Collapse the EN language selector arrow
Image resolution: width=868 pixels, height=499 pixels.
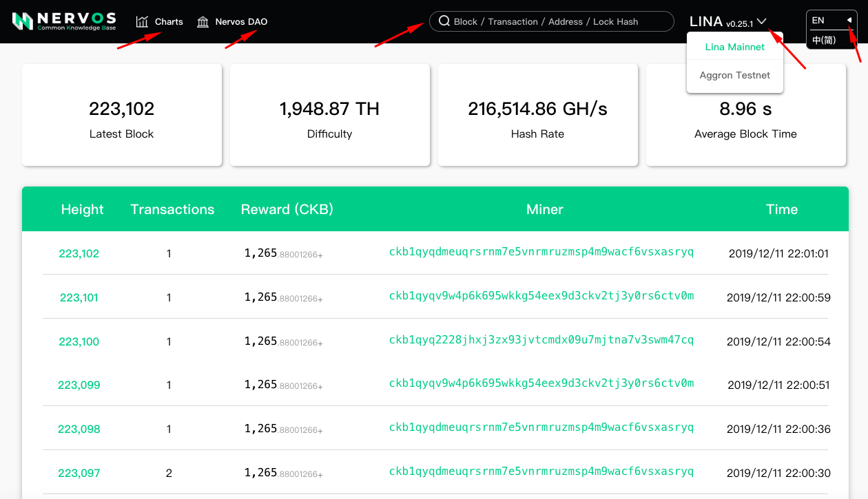click(x=849, y=21)
